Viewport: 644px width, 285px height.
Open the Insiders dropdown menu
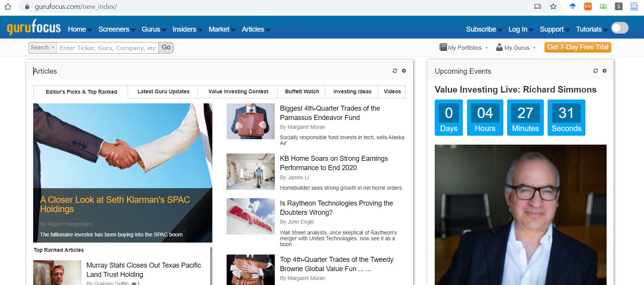pos(187,29)
